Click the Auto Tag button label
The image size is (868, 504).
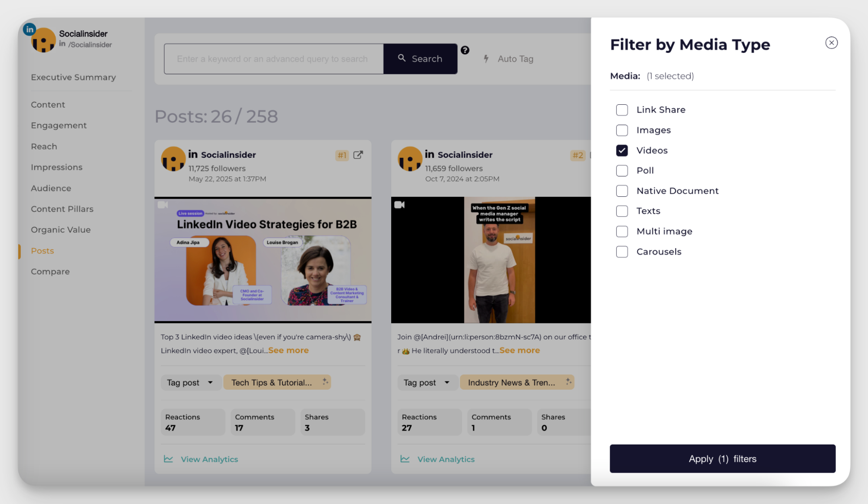point(515,59)
